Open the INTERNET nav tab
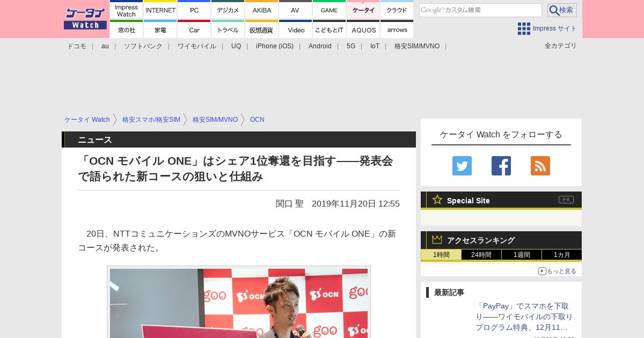Image resolution: width=644 pixels, height=338 pixels. point(160,10)
